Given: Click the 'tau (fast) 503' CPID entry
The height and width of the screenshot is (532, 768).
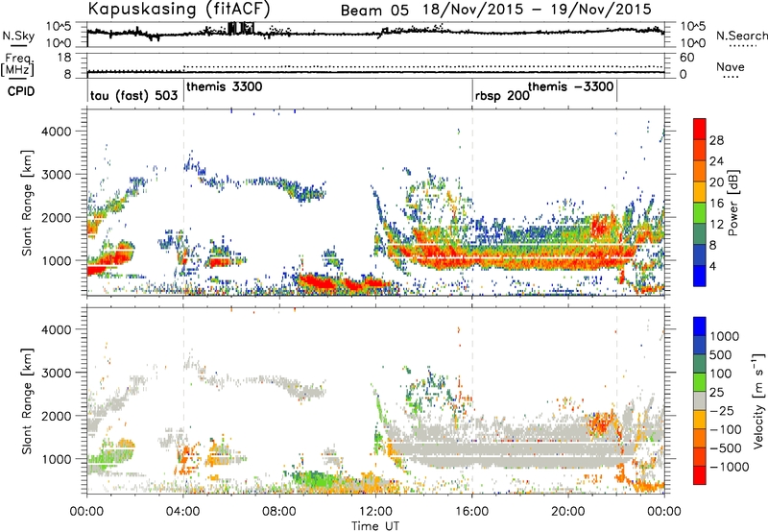Looking at the screenshot, I should (133, 95).
